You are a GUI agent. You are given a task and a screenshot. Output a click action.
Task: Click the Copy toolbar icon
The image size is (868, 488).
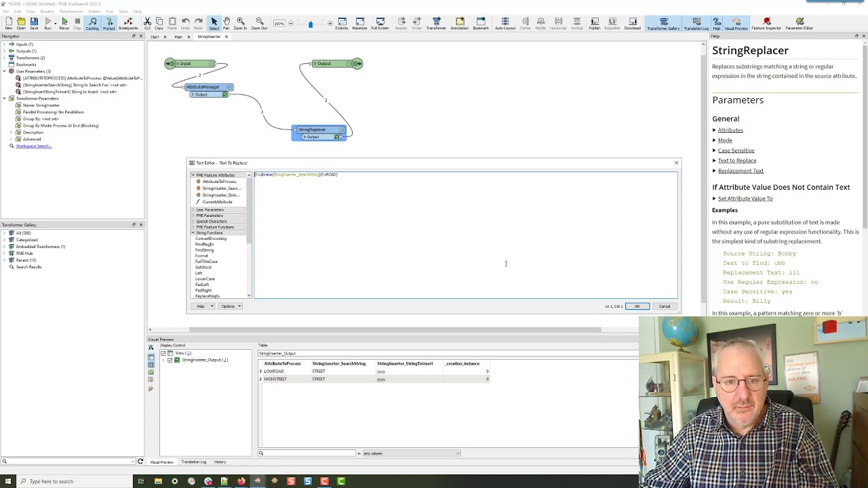pyautogui.click(x=159, y=24)
